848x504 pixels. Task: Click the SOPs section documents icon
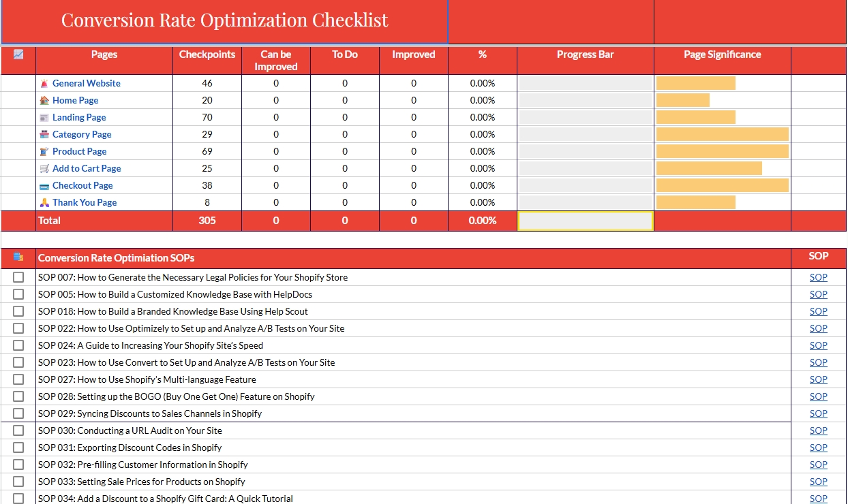pos(18,257)
